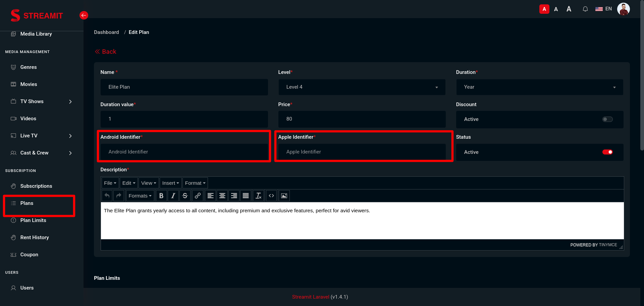Click the Duration value field
Screen dimensions: 644x306
(x=184, y=119)
